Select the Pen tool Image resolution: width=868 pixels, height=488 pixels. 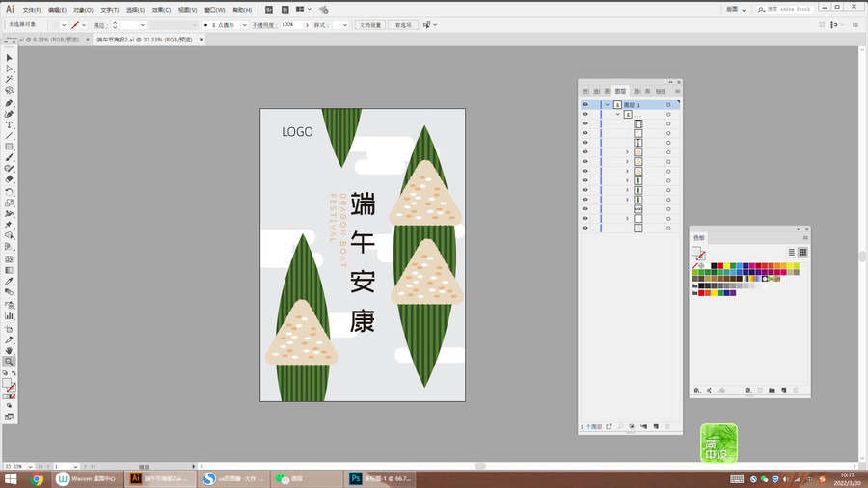coord(9,103)
